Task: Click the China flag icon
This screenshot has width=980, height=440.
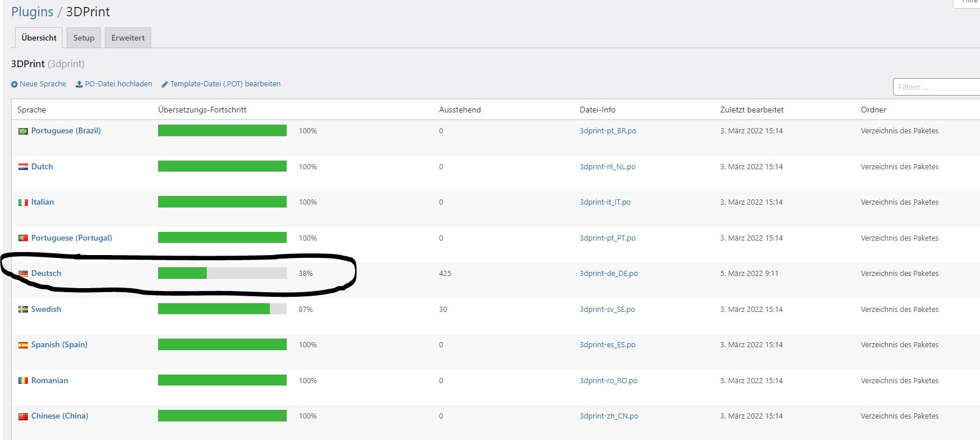Action: coord(23,417)
